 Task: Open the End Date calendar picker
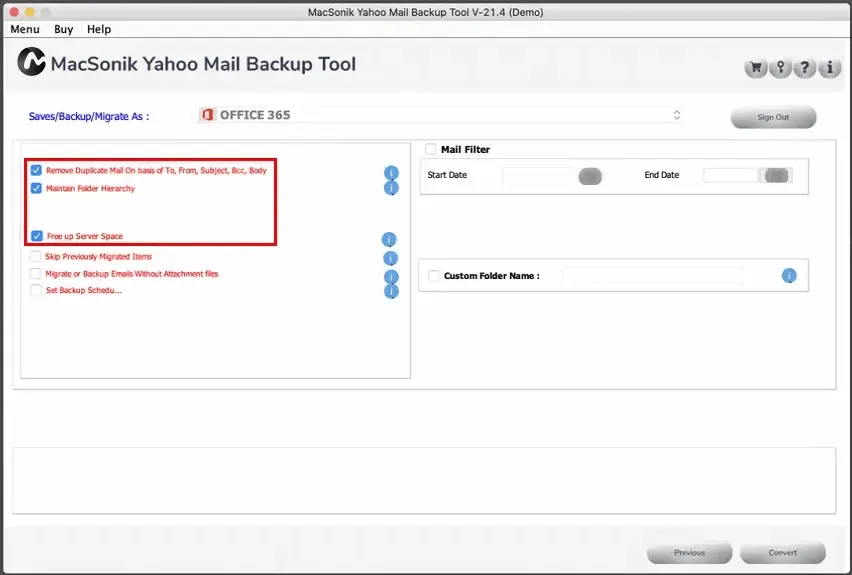coord(776,175)
